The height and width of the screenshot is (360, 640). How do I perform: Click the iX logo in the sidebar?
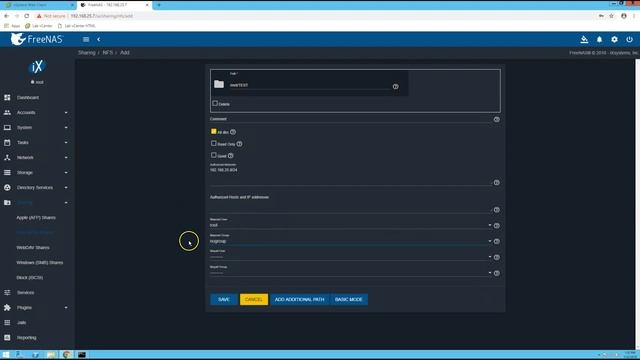pyautogui.click(x=37, y=67)
